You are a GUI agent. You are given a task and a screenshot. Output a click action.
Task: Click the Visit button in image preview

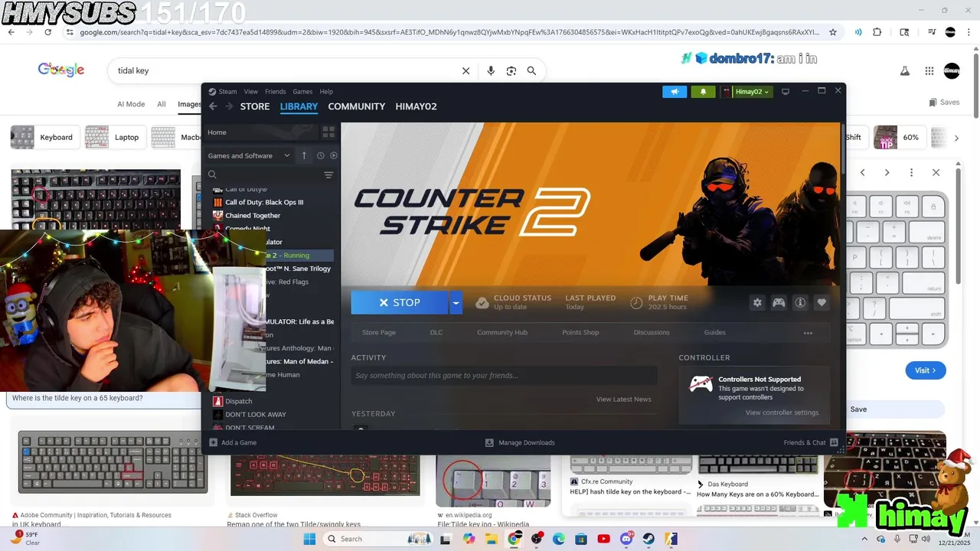[926, 370]
